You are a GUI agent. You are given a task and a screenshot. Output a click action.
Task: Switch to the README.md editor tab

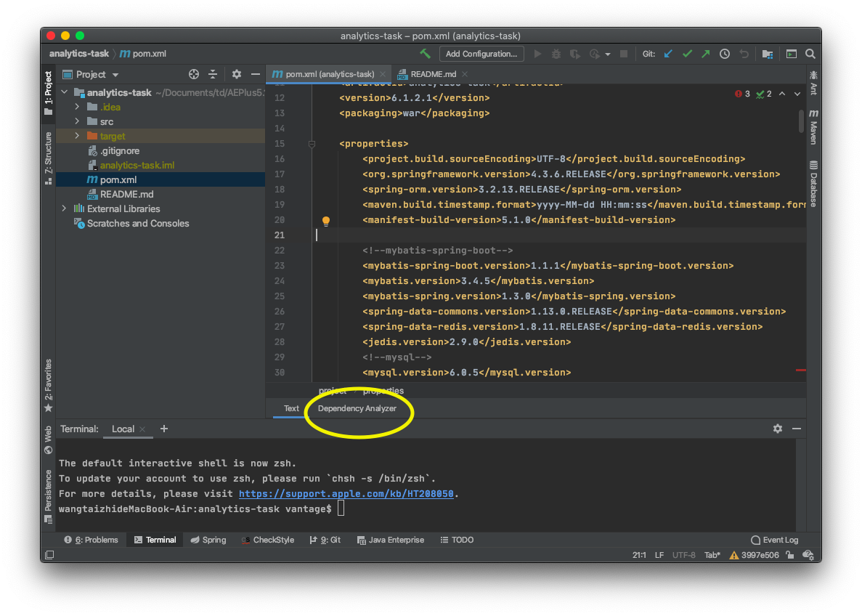point(433,73)
